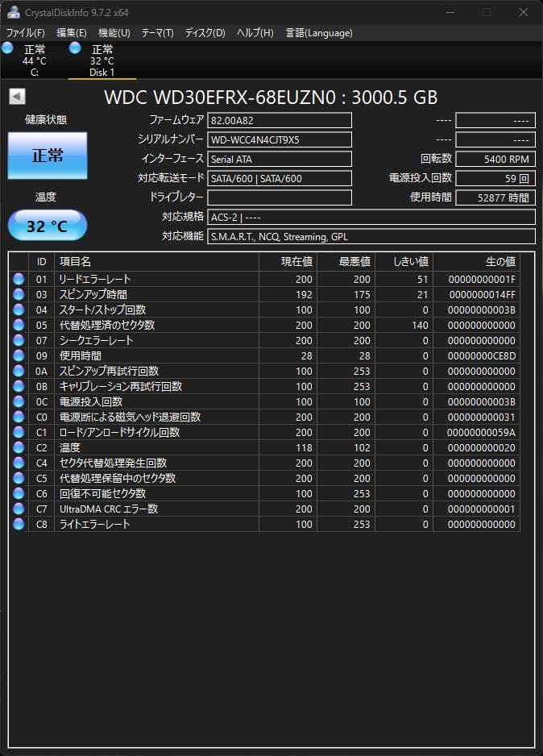Screen dimensions: 543x756
Task: Click status orb of 0A スピンアップ再試行回数 row
Action: point(19,371)
